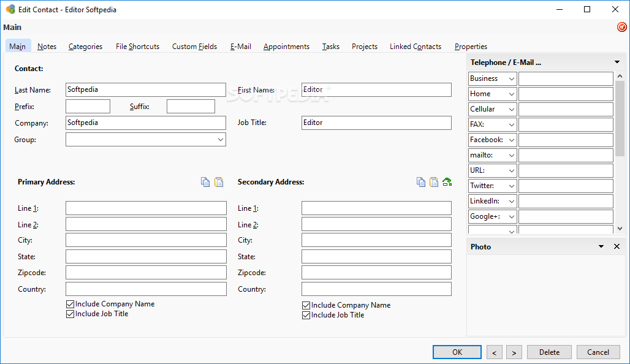630x364 pixels.
Task: Paste into the Primary Address
Action: (x=219, y=182)
